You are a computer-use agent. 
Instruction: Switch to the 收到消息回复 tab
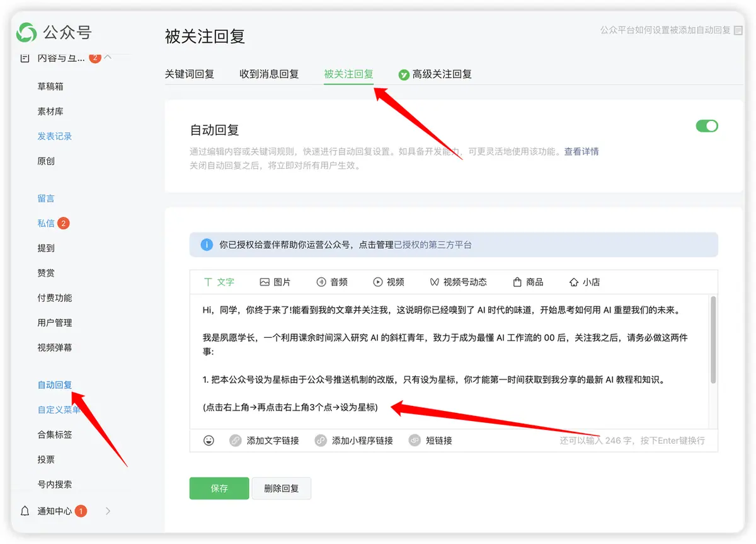pos(269,74)
